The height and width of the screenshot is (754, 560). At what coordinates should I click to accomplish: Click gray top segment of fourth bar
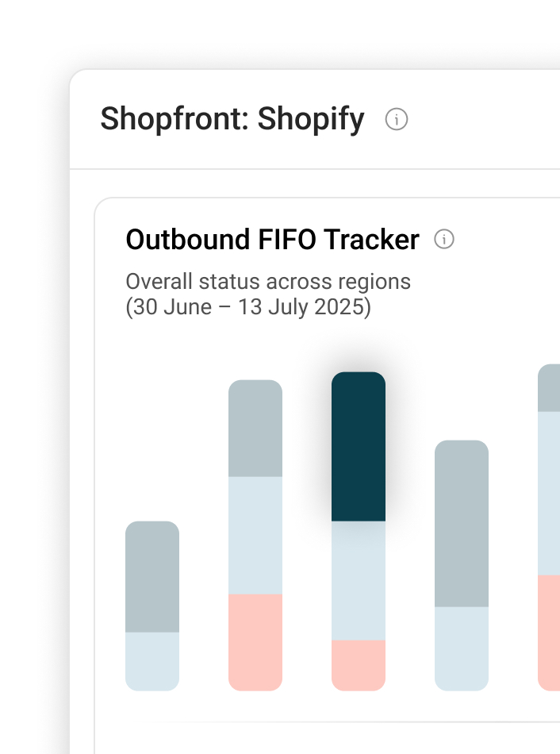coord(462,523)
